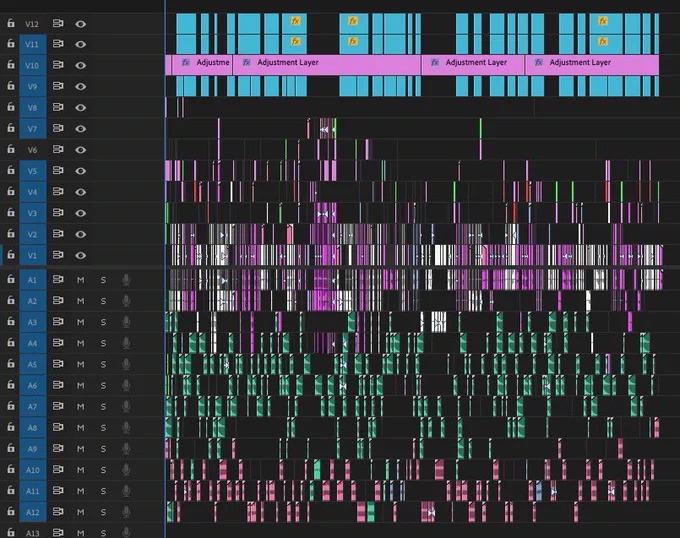Hide track V6 output with eye icon

pos(81,150)
